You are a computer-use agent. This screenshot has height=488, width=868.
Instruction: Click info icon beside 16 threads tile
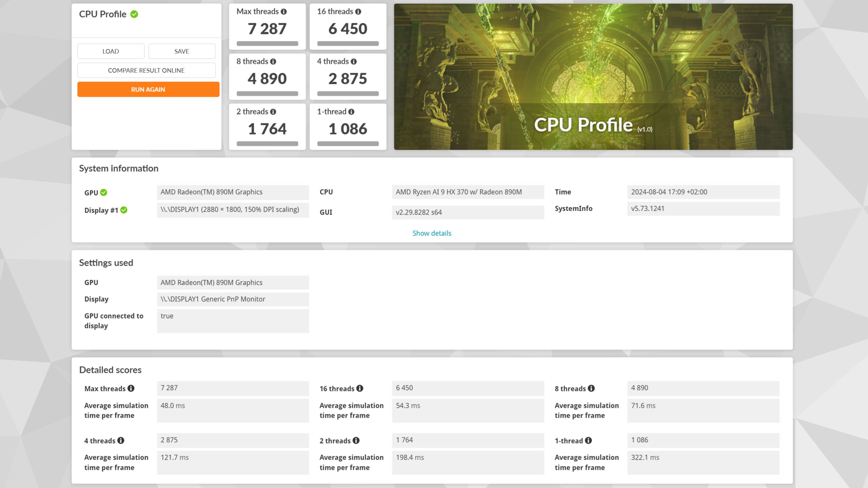tap(358, 12)
